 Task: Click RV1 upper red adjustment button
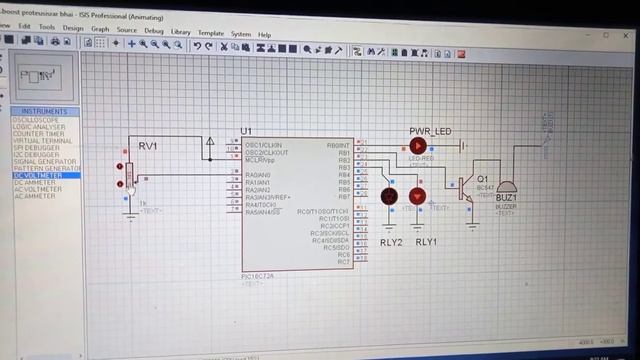[x=120, y=167]
